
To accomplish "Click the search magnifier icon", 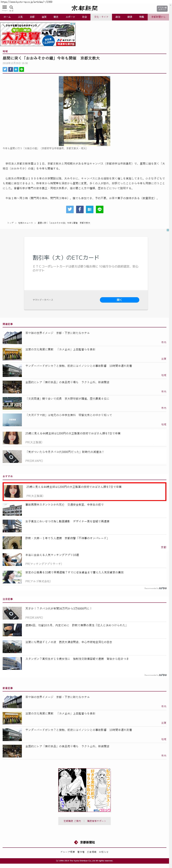I will pos(12,7).
